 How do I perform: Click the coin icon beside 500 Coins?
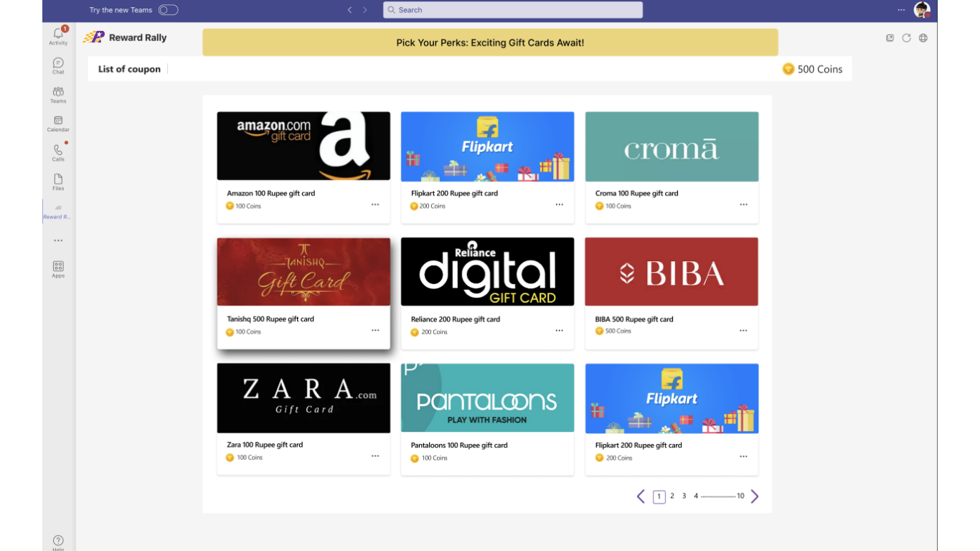788,69
